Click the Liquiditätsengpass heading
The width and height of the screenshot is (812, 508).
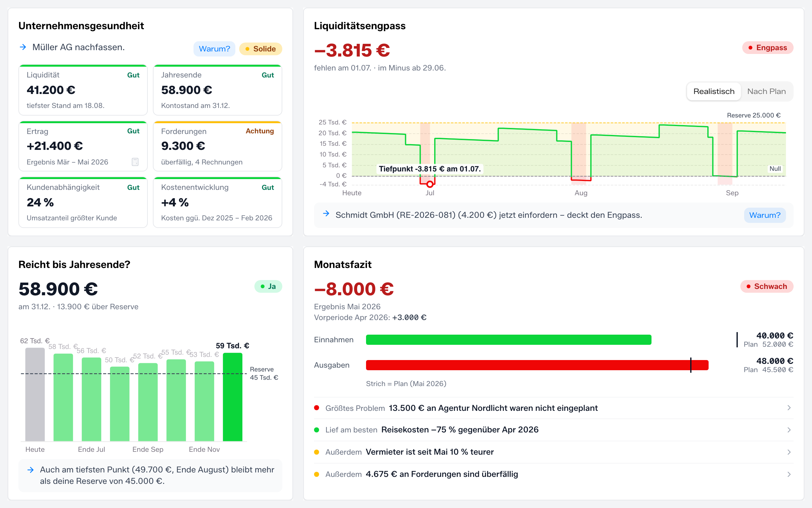[360, 26]
